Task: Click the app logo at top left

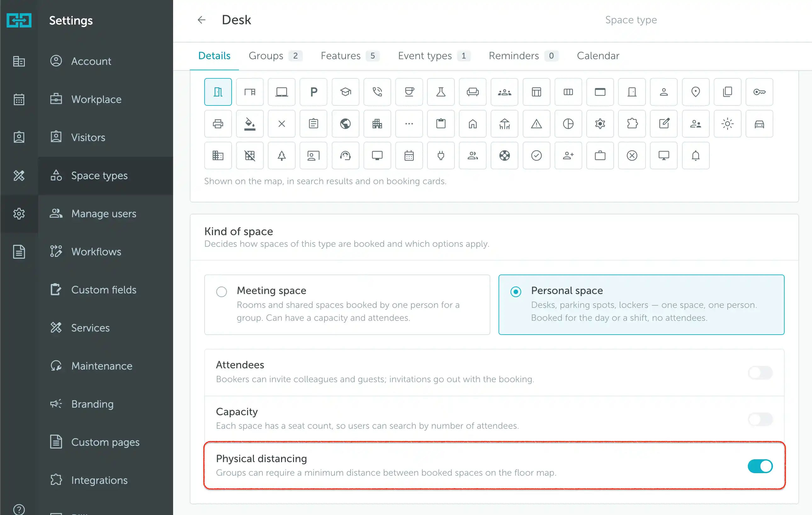Action: click(x=19, y=20)
